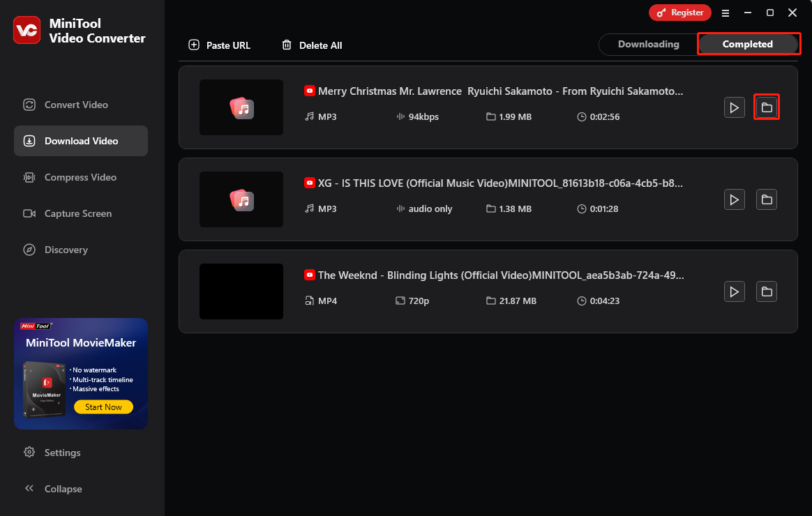
Task: Click the Compress Video sidebar icon
Action: pyautogui.click(x=29, y=177)
